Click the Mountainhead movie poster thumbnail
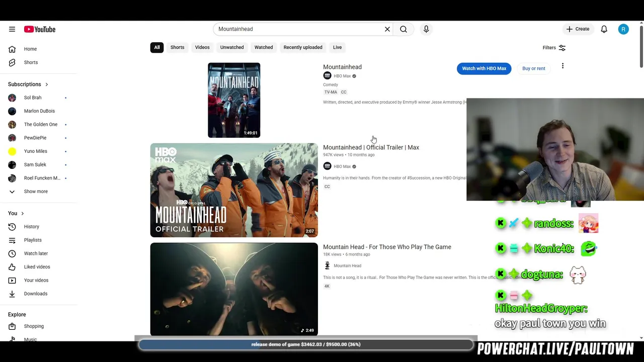644x362 pixels. coord(234,100)
